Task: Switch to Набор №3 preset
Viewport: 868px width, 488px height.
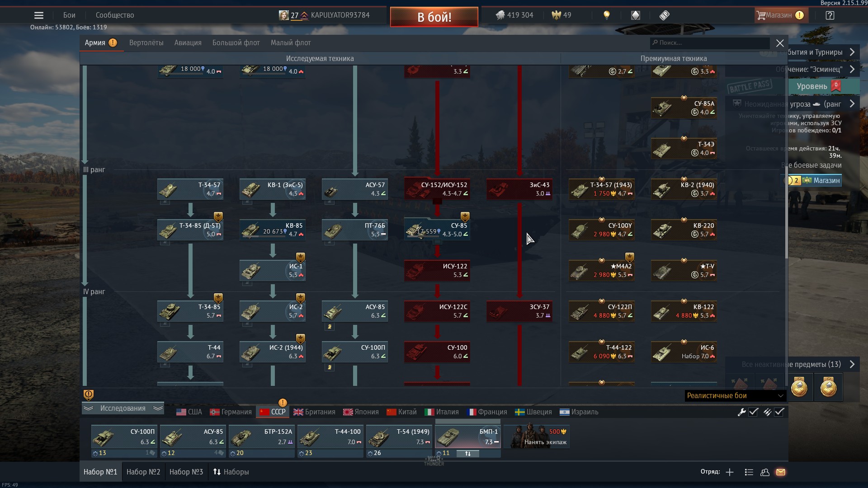Action: coord(186,472)
